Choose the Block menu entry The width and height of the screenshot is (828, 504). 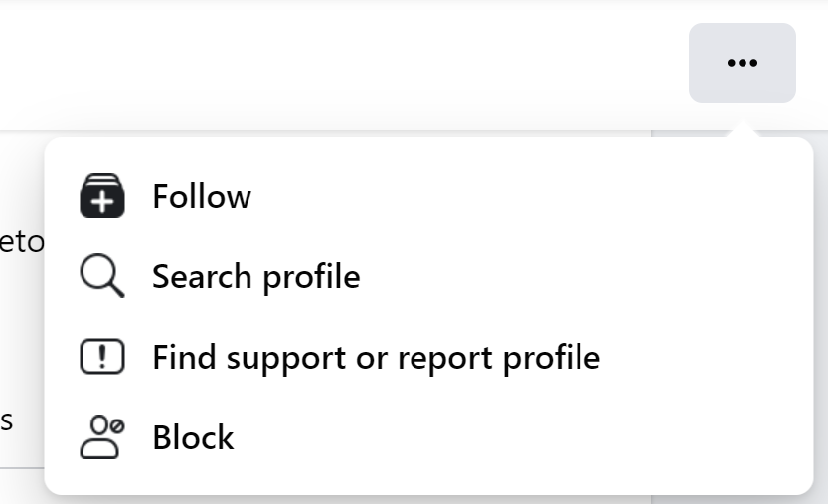[428, 437]
